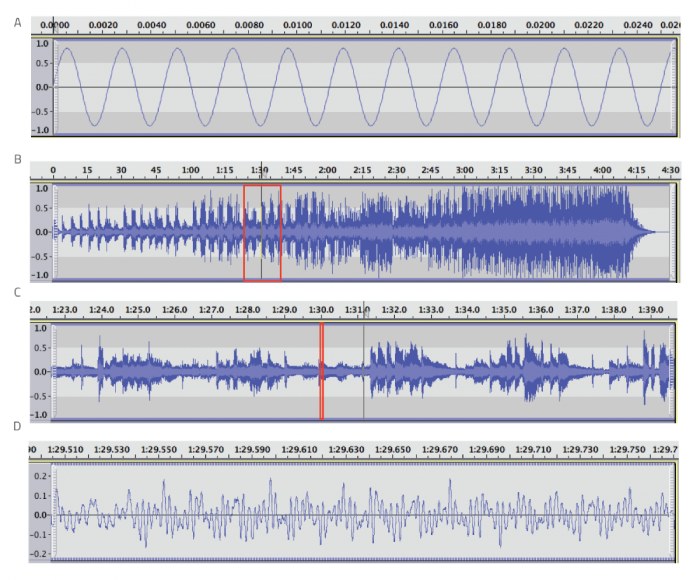Click the -1.0 amplitude label in panel B

[x=41, y=274]
